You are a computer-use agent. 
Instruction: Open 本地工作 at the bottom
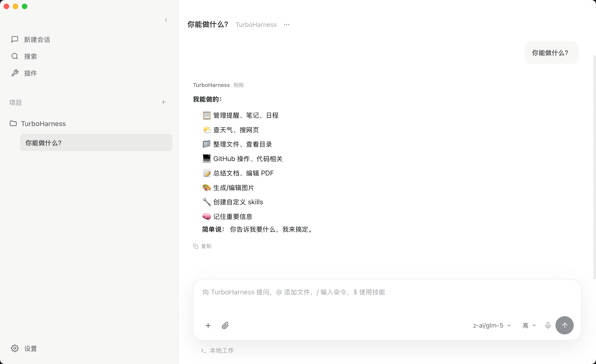coord(222,350)
